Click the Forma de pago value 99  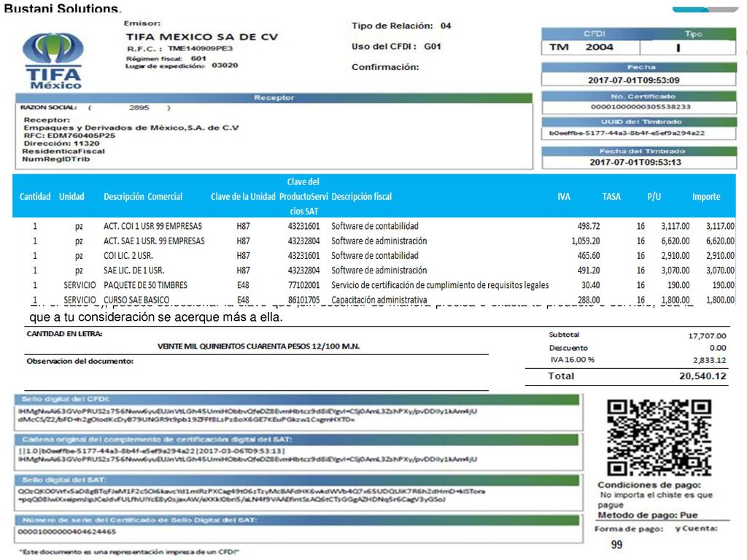tap(617, 544)
